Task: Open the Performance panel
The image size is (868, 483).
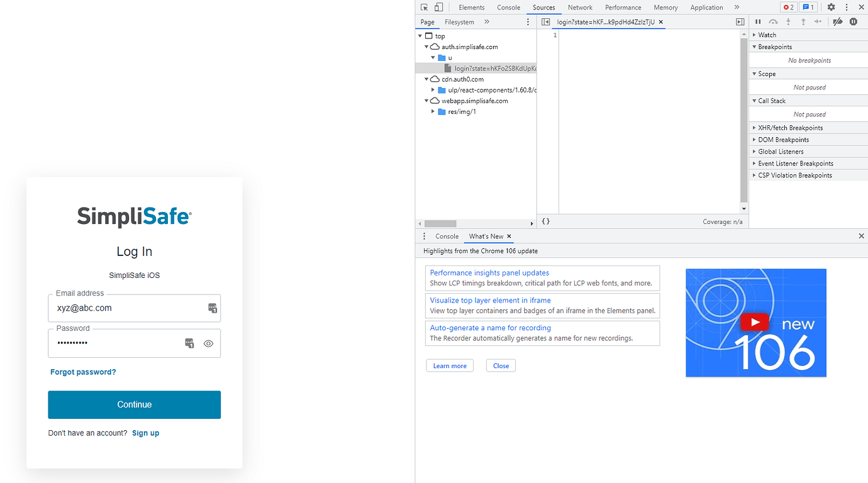Action: point(623,8)
